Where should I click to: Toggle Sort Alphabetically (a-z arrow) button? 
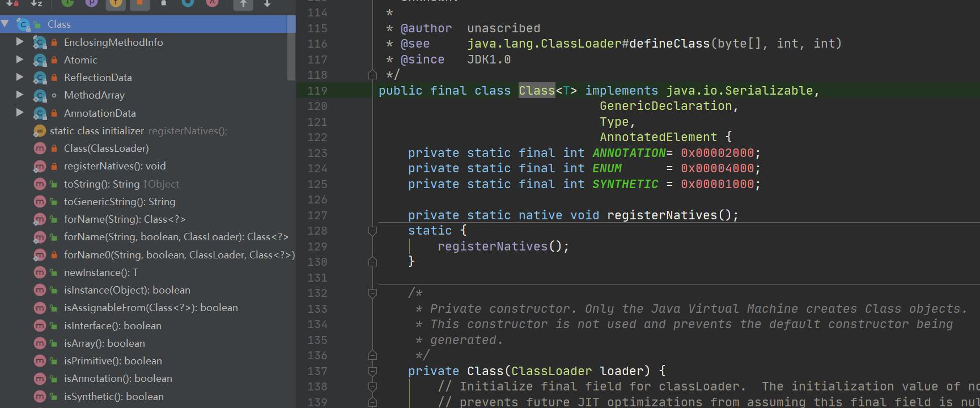pyautogui.click(x=37, y=3)
